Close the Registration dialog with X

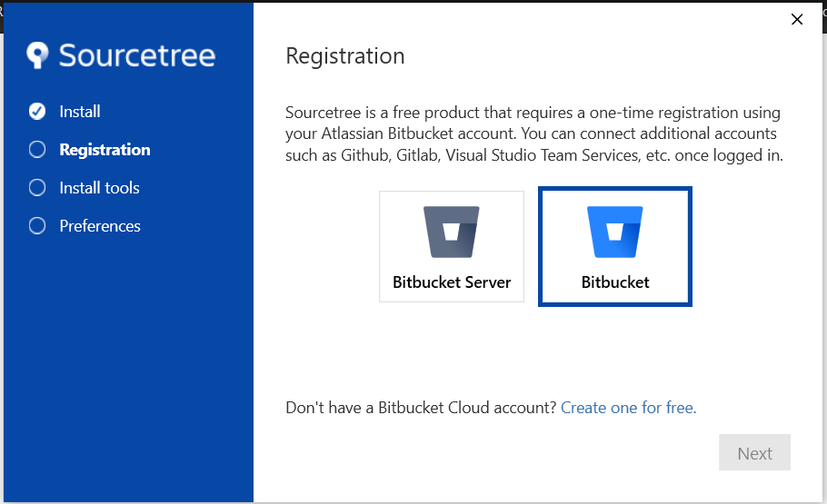pos(797,19)
